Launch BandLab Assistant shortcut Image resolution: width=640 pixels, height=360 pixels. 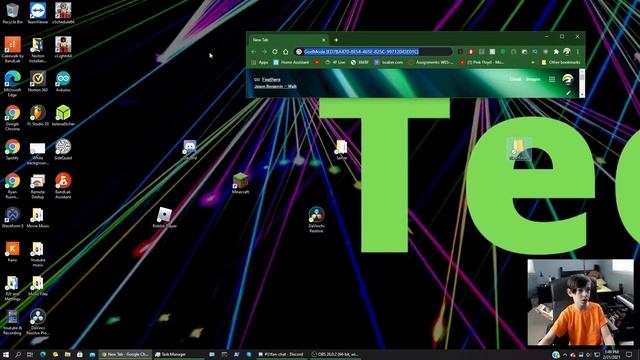click(x=63, y=186)
